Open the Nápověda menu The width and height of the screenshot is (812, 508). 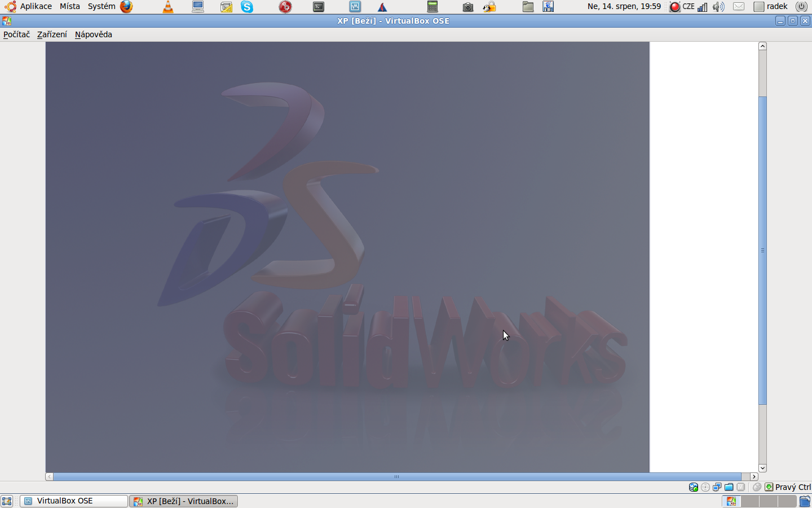[94, 34]
